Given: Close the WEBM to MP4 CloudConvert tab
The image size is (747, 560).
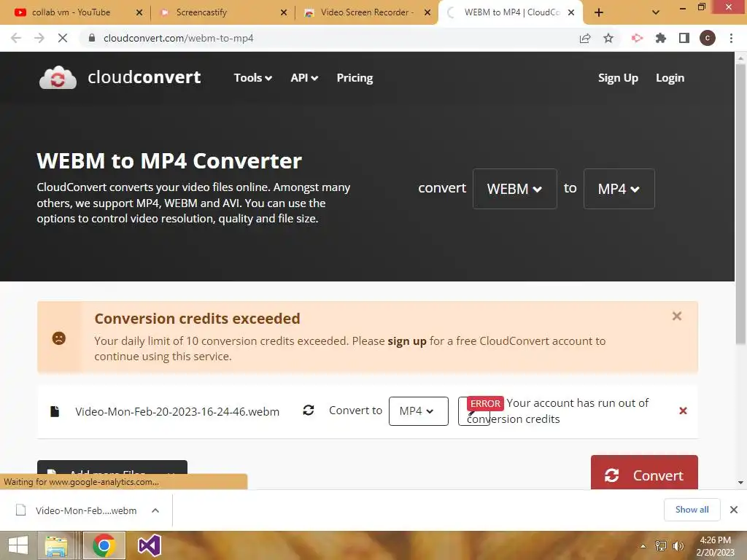Looking at the screenshot, I should point(571,13).
